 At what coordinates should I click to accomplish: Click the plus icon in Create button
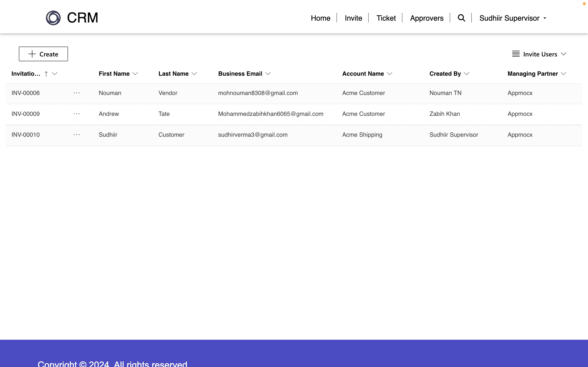point(32,54)
